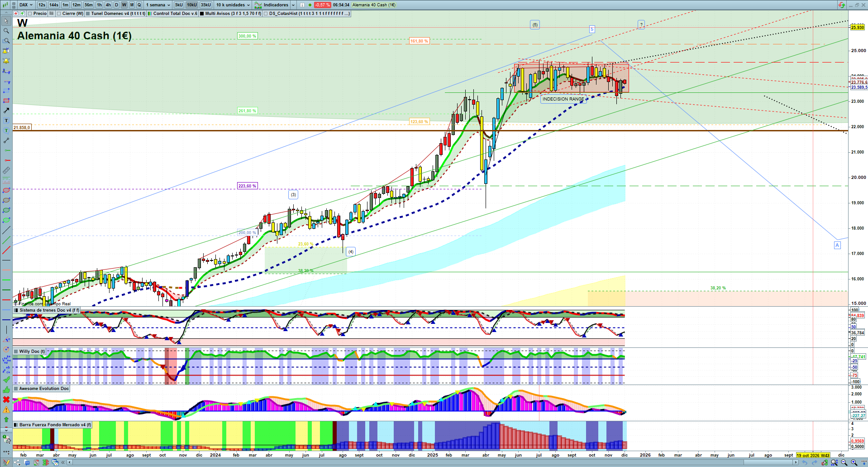Select the black arrow drawing tool
The image size is (868, 467).
[x=6, y=111]
